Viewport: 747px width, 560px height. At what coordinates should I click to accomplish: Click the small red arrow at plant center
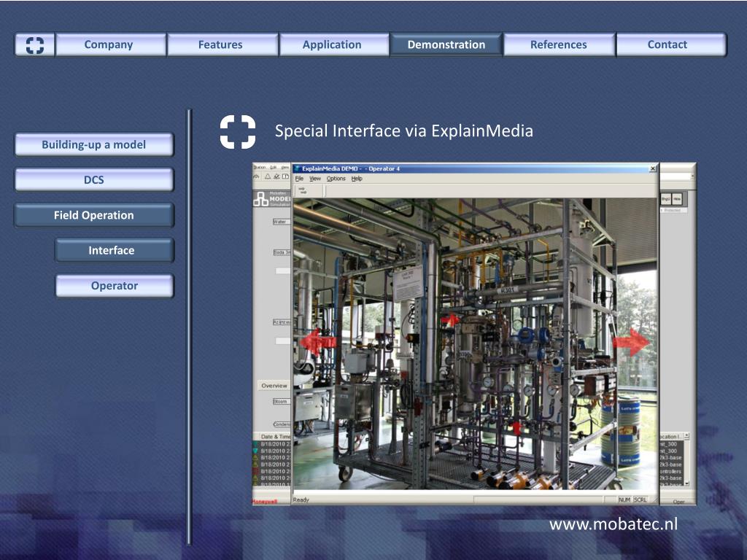(x=449, y=320)
